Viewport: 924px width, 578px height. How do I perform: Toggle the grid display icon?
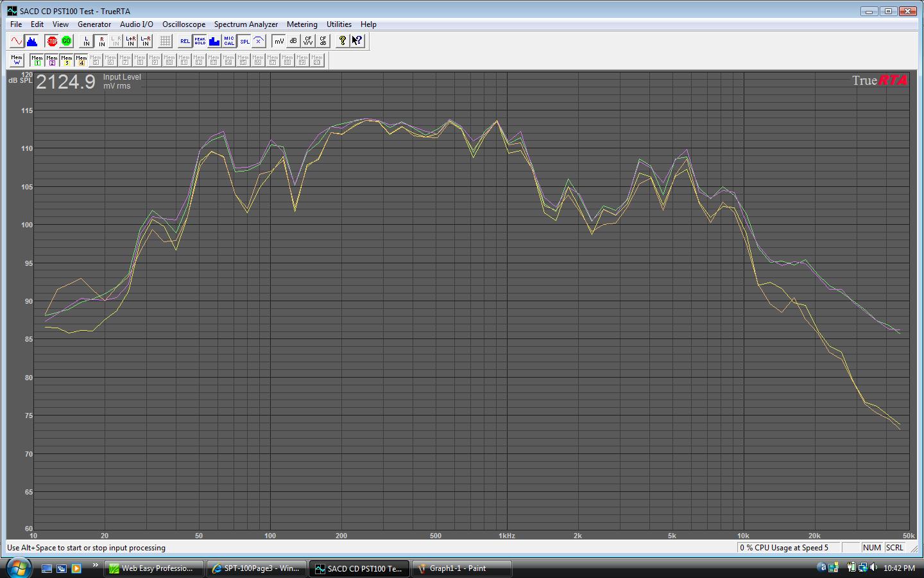165,41
